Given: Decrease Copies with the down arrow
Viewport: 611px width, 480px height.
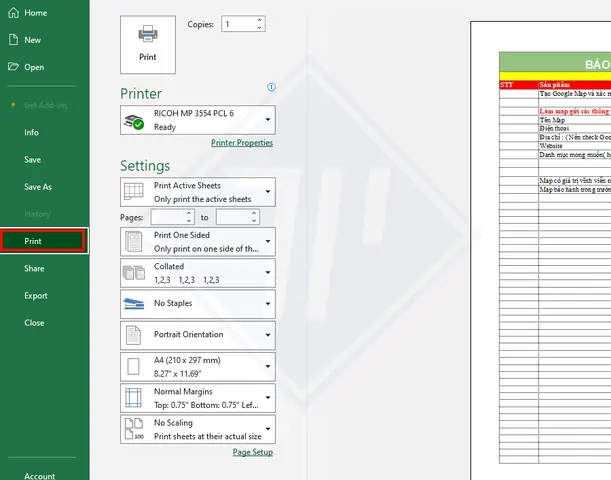Looking at the screenshot, I should (x=260, y=28).
